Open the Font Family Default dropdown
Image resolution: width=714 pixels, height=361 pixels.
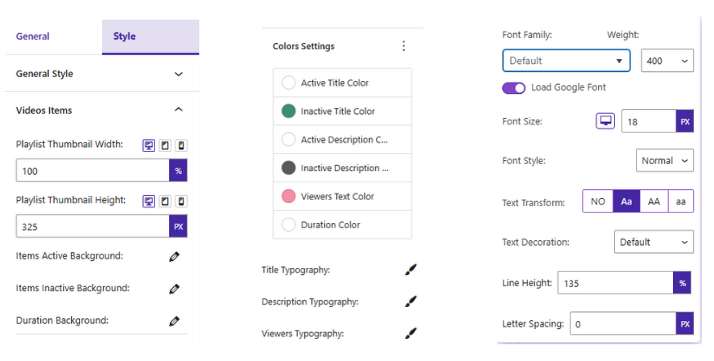pos(566,61)
